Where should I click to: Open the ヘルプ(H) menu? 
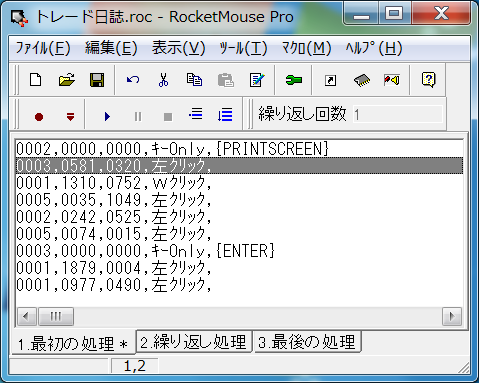pyautogui.click(x=374, y=49)
